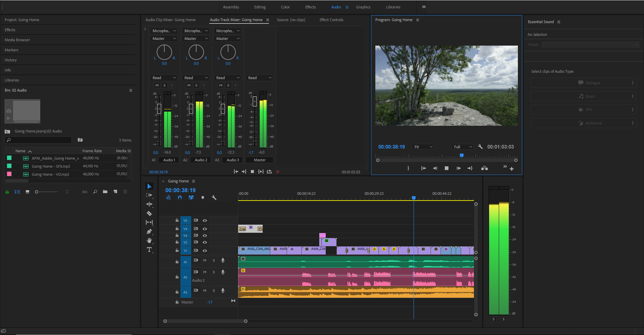Toggle lock on track V4

[x=177, y=229]
